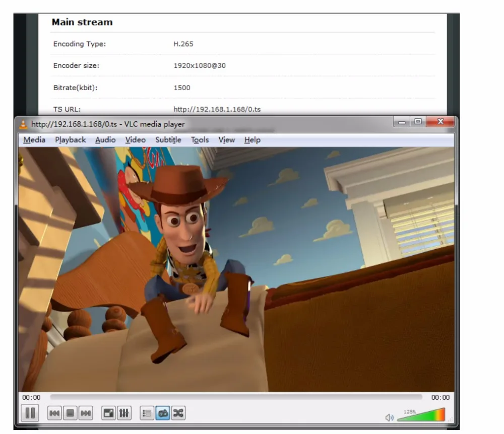504x434 pixels.
Task: Open the Subtitle menu
Action: pyautogui.click(x=168, y=140)
